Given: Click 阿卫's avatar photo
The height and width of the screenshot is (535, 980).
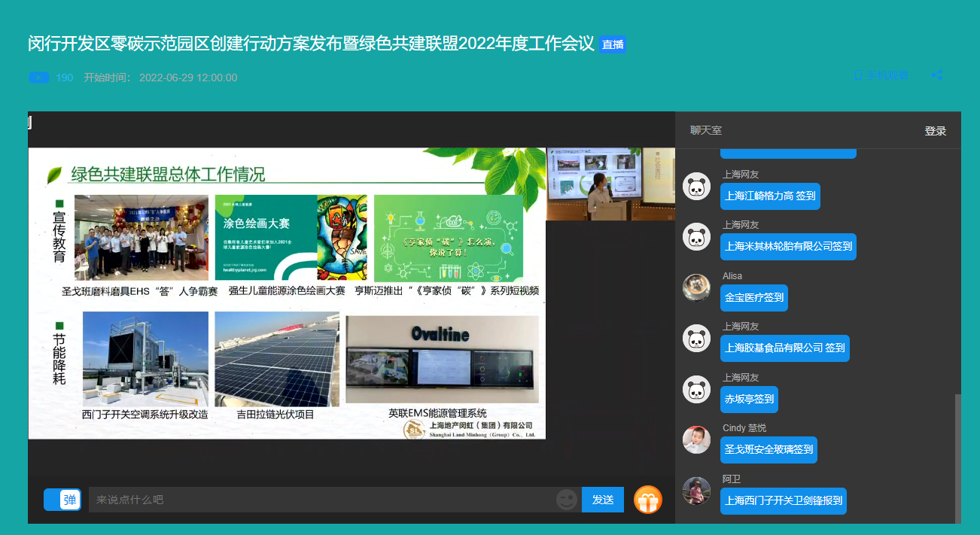Looking at the screenshot, I should (696, 491).
